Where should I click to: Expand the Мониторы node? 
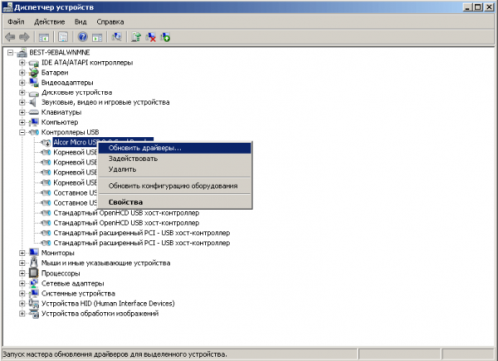[x=22, y=253]
